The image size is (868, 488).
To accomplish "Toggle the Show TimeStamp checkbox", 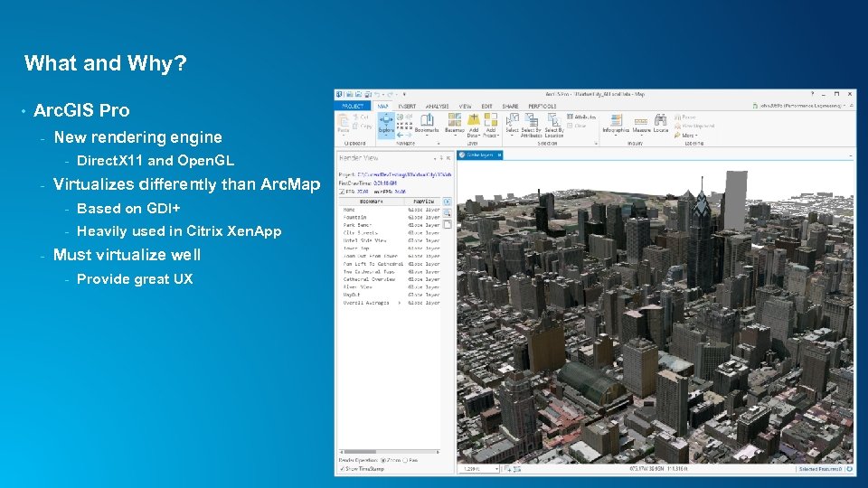I will 342,469.
